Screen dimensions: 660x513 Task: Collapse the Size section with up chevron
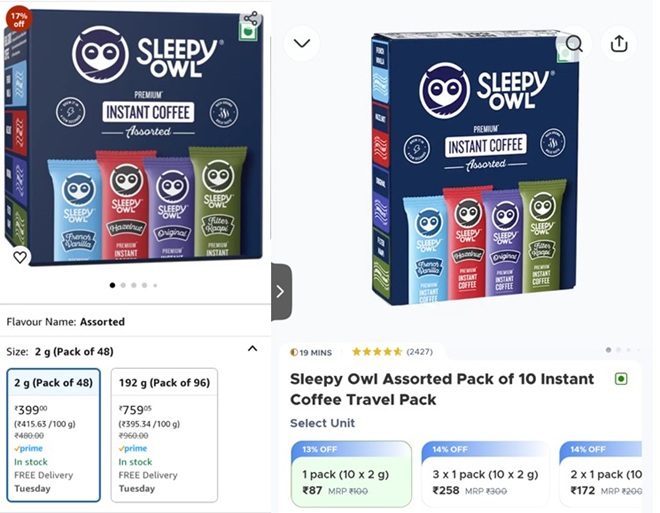point(253,348)
